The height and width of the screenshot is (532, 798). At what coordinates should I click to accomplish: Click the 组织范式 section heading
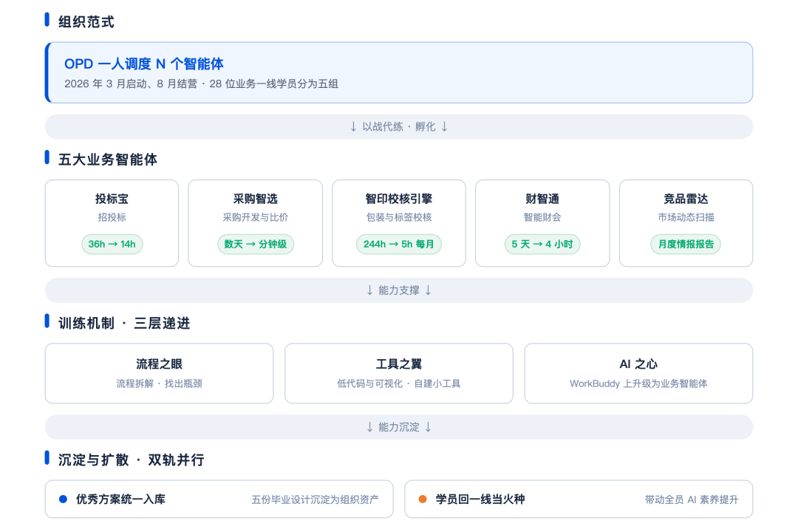pos(86,22)
